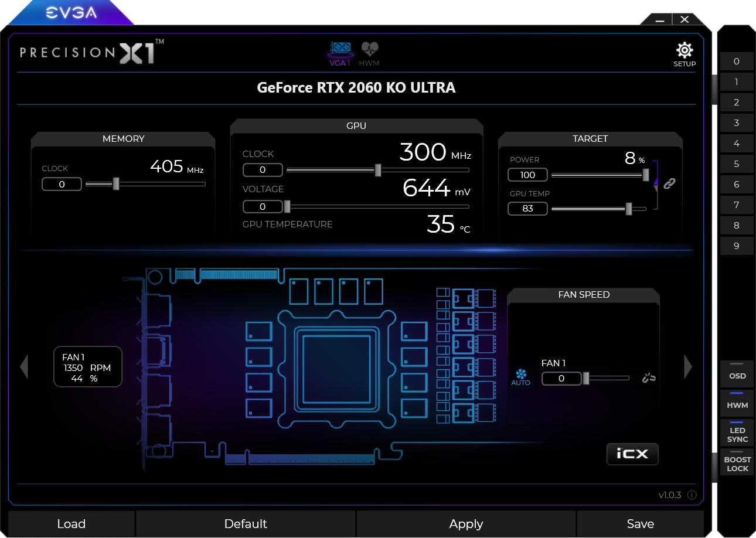Viewport: 756px width, 538px height.
Task: Click the GPU clock offset field
Action: point(263,170)
